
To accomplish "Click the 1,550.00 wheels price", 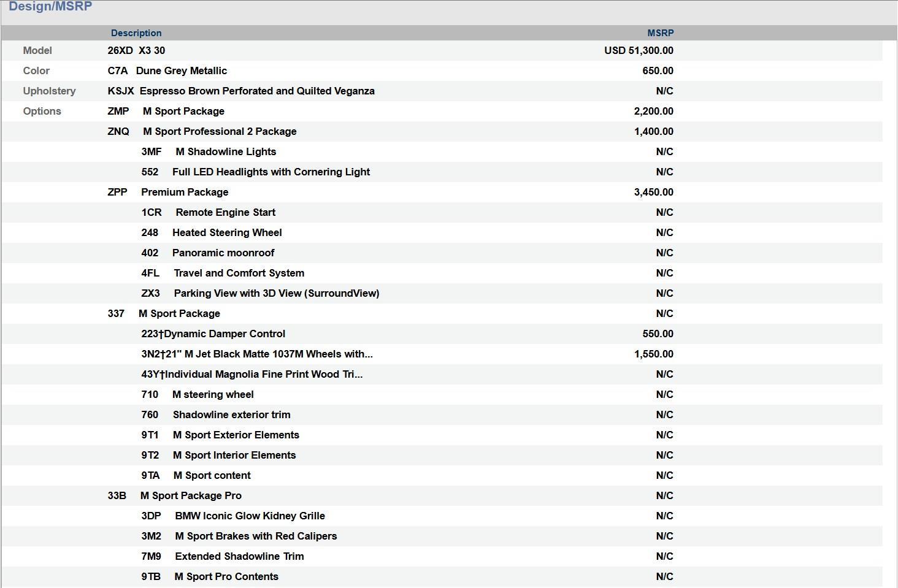I will click(x=653, y=354).
